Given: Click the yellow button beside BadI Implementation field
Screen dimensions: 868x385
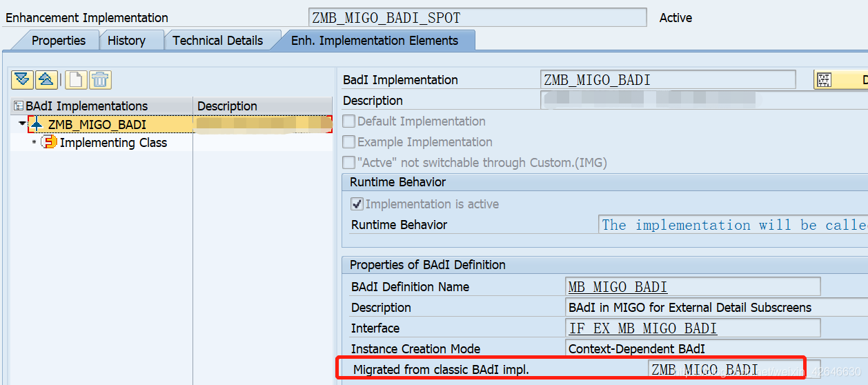Looking at the screenshot, I should tap(840, 80).
